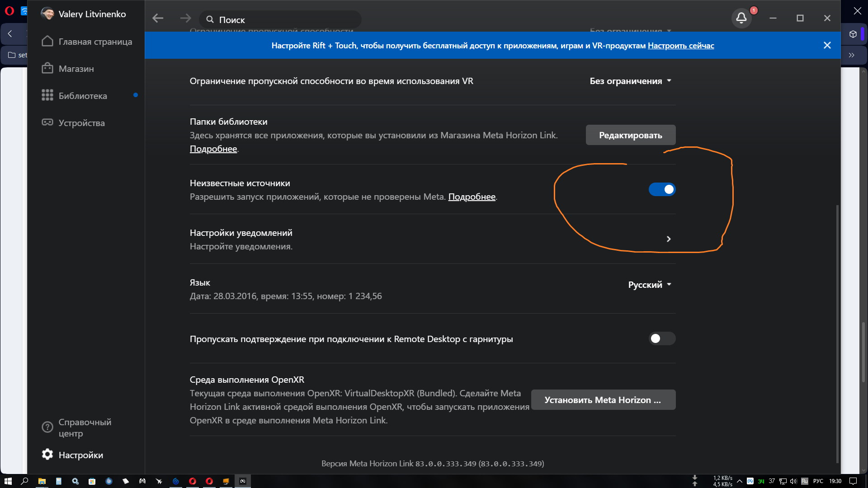Click the Meta icon in system tray
This screenshot has height=488, width=868.
click(750, 481)
